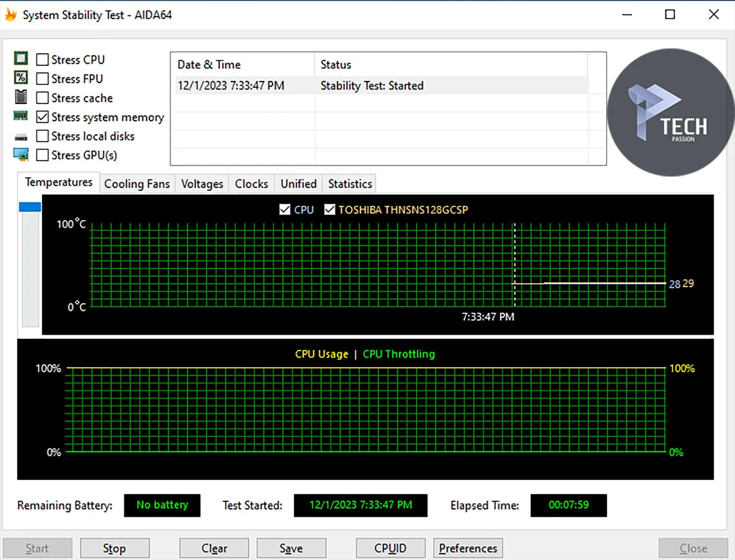Enable the Stress CPU checkbox

(42, 60)
